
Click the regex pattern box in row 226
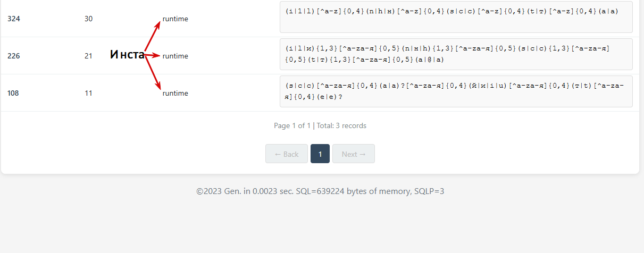456,54
